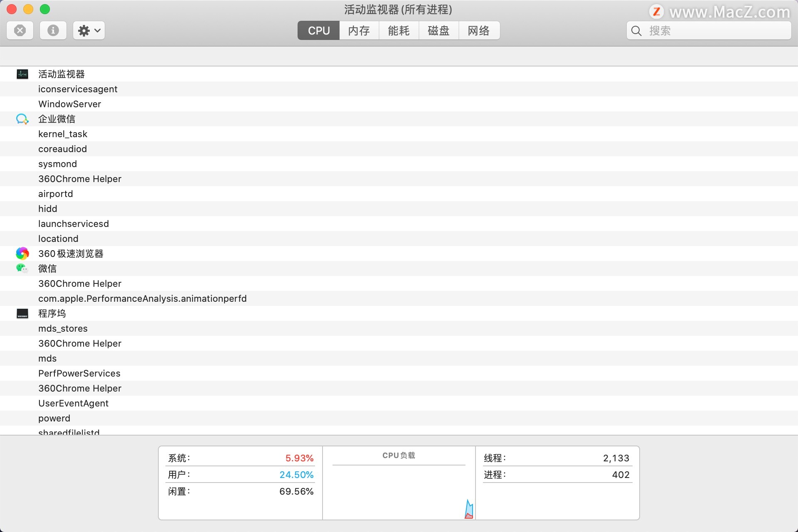Image resolution: width=798 pixels, height=532 pixels.
Task: Select the 活动监视器 process row
Action: [x=399, y=74]
